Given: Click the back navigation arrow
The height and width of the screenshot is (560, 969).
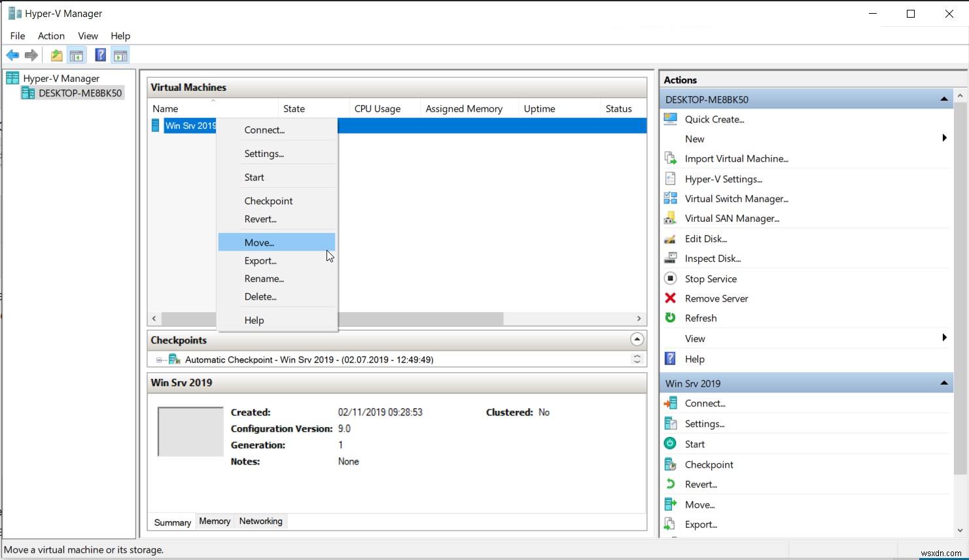Looking at the screenshot, I should (x=12, y=55).
